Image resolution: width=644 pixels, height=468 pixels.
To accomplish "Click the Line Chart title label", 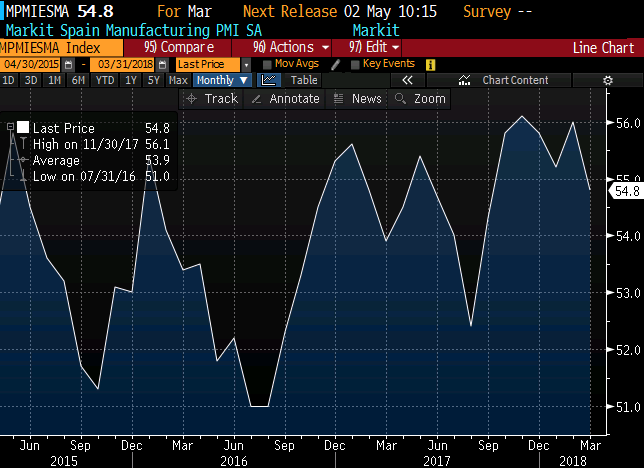I will coord(603,48).
